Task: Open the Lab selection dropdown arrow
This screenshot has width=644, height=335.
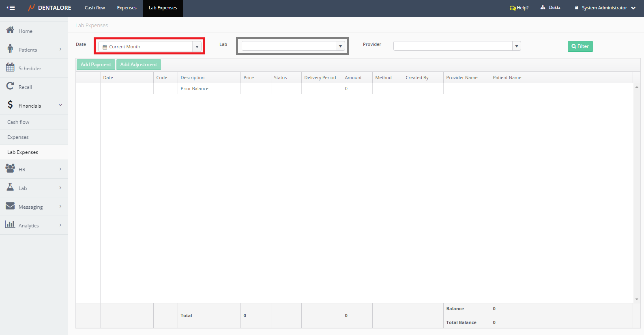Action: click(340, 46)
